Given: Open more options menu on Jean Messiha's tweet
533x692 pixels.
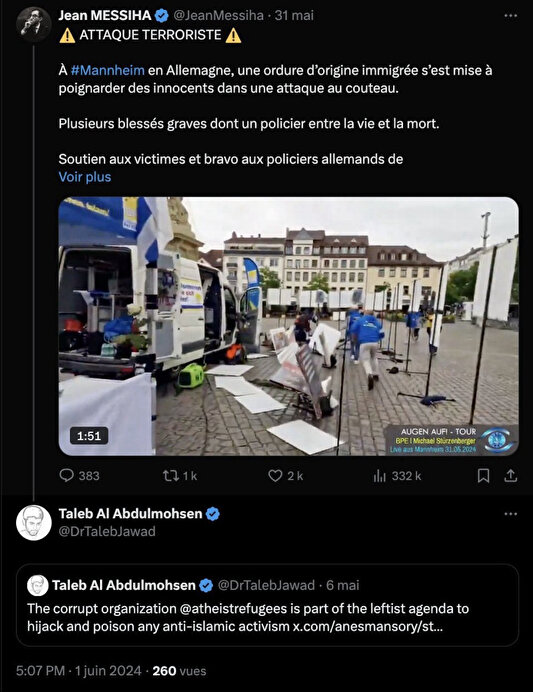Looking at the screenshot, I should click(510, 15).
